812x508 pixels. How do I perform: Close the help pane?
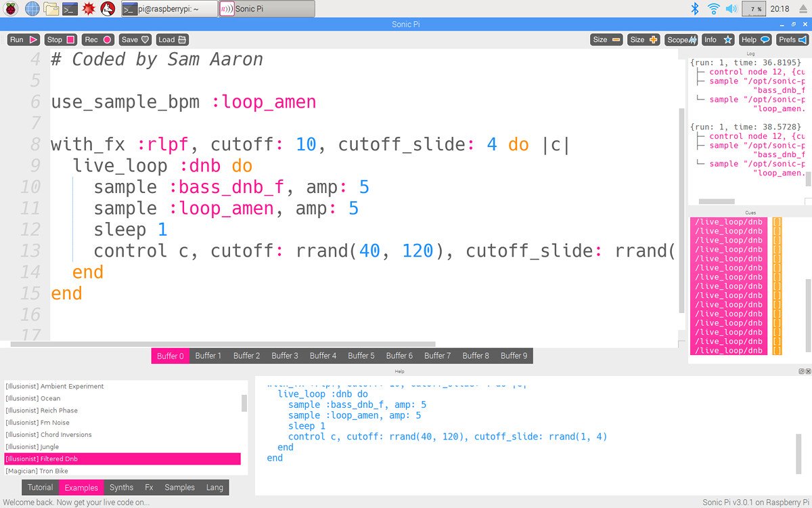click(807, 371)
